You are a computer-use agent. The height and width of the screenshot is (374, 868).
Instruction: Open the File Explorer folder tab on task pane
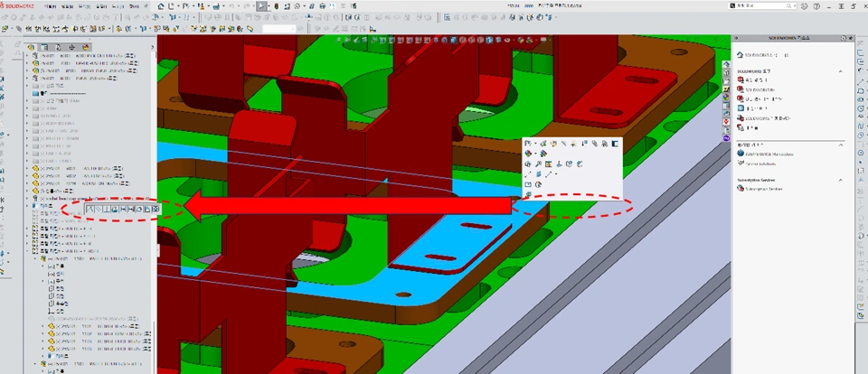[x=726, y=81]
